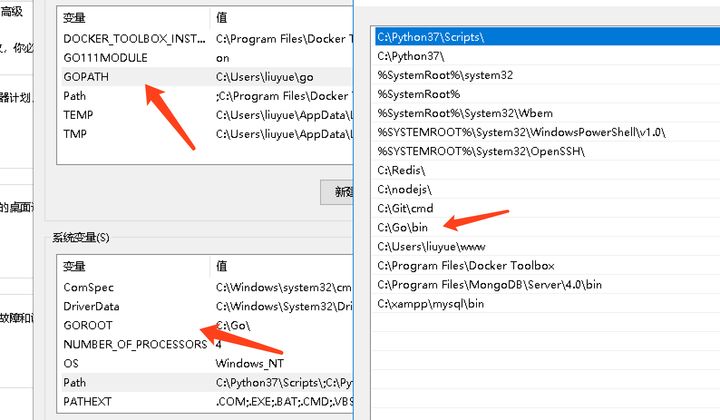Select the System32\OpenSSH\ path entry
Viewport: 720px width, 420px height.
click(x=546, y=151)
